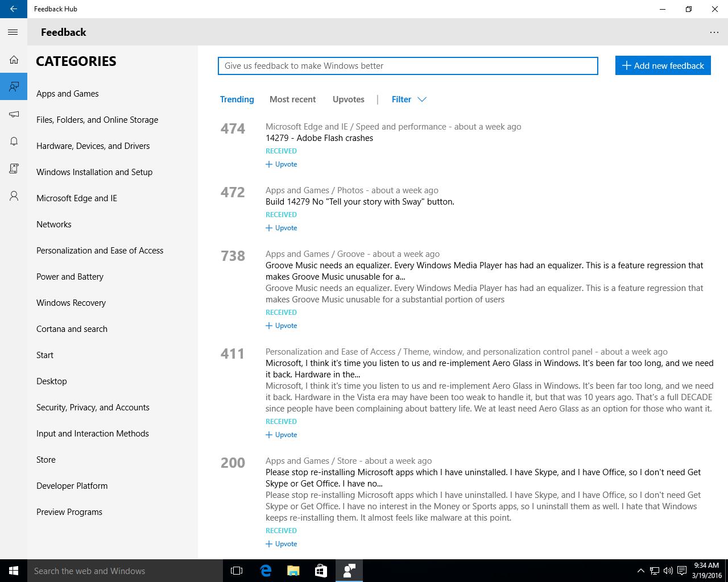Upvote the re-installing Microsoft apps feedback
The height and width of the screenshot is (582, 728).
(282, 544)
